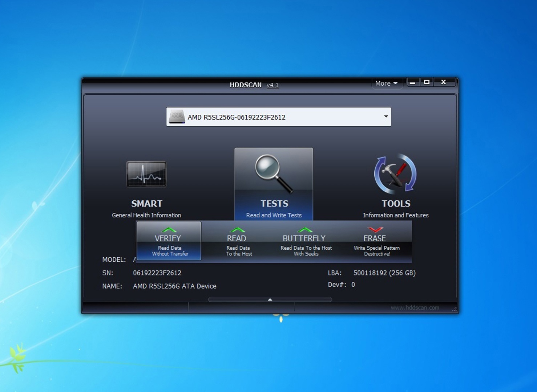
Task: Click the SSD drive icon in selector
Action: coord(177,117)
